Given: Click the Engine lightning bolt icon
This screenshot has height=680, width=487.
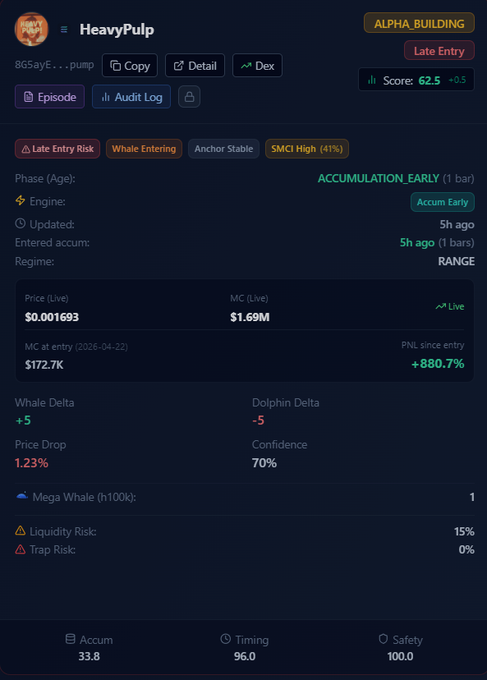Looking at the screenshot, I should pyautogui.click(x=20, y=200).
